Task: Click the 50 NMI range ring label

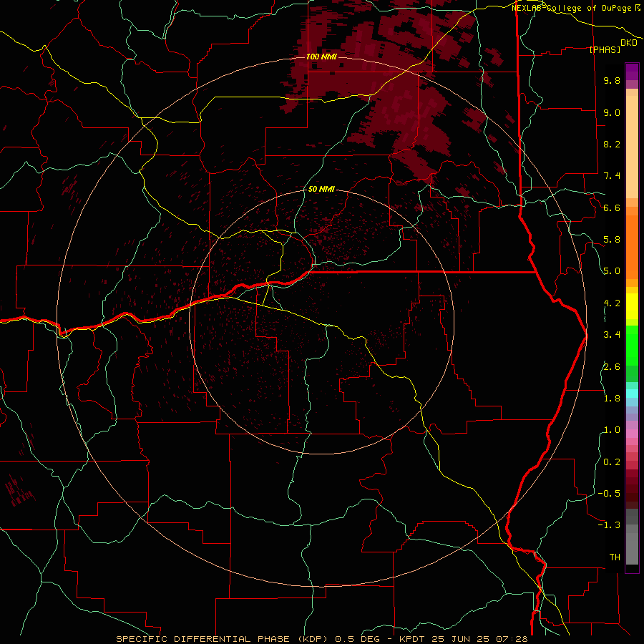Action: 321,189
